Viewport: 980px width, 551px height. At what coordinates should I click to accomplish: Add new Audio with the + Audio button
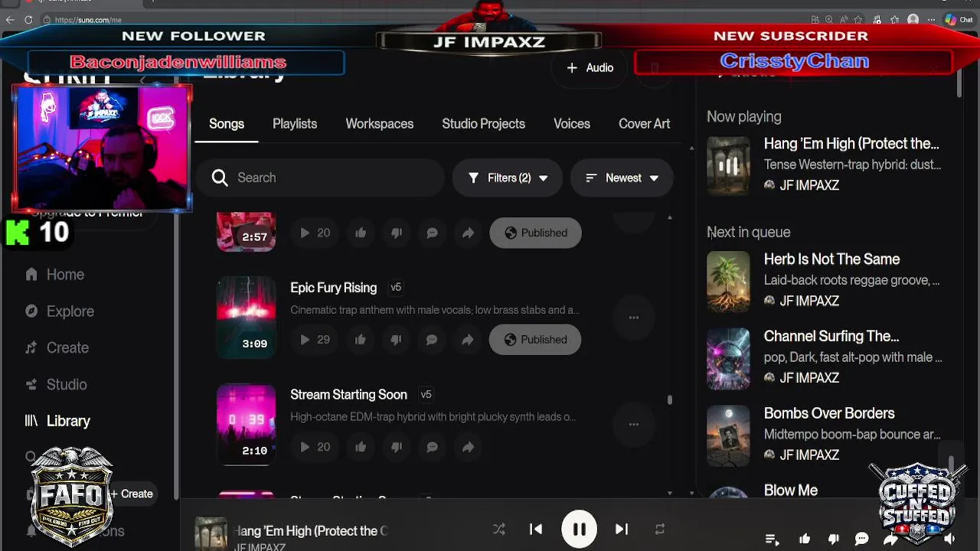(x=590, y=68)
